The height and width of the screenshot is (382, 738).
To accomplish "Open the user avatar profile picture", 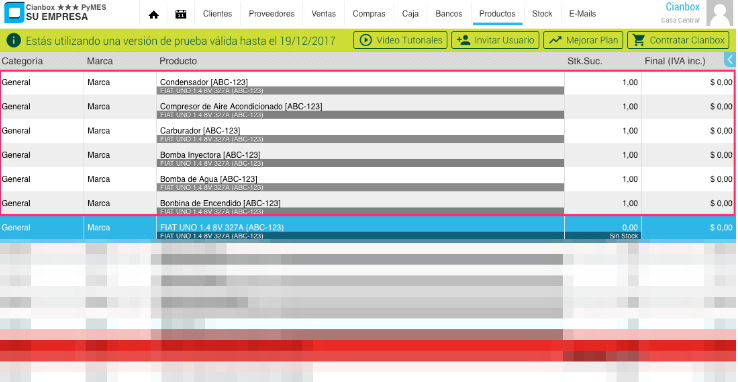I will point(720,13).
